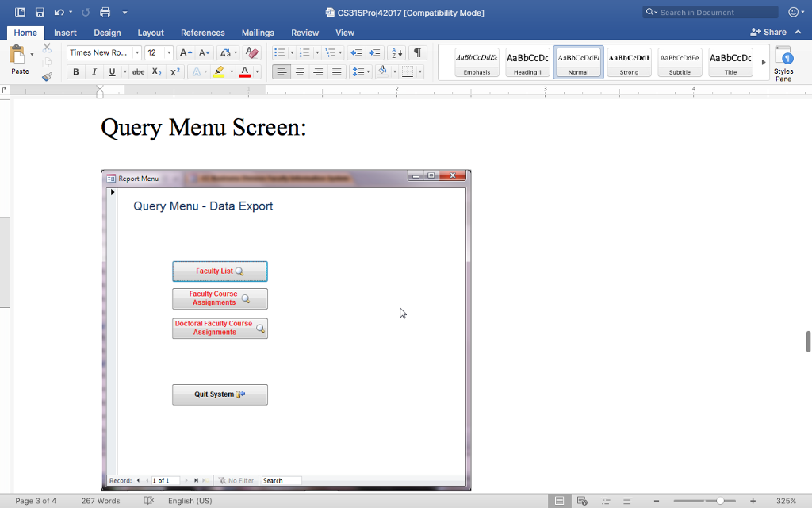Screen dimensions: 812x508
Task: Toggle Subscript formatting
Action: click(x=156, y=72)
